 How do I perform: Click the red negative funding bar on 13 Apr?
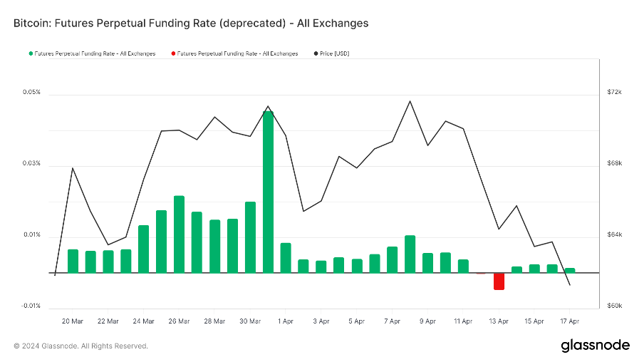point(499,281)
